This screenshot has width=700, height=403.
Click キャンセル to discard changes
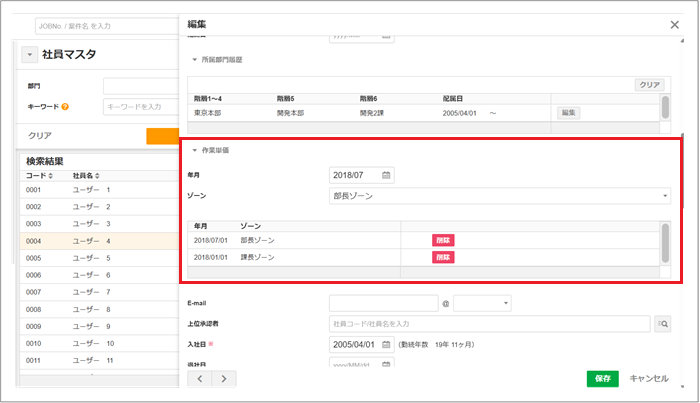pos(649,379)
